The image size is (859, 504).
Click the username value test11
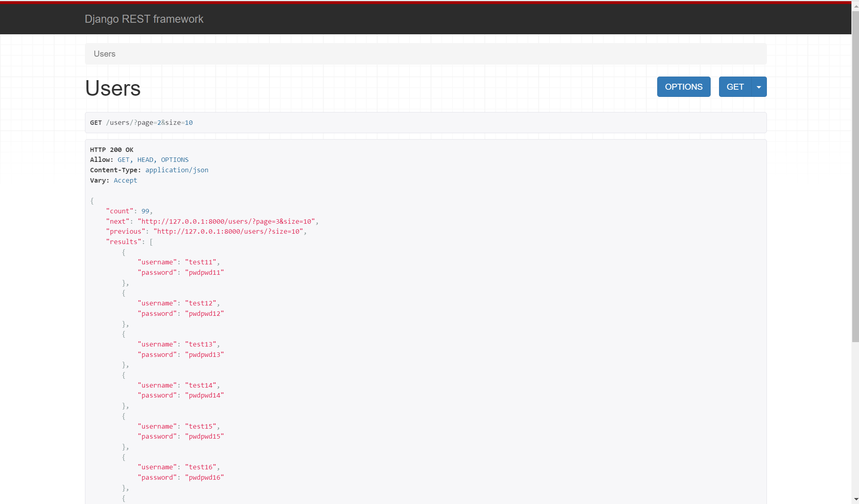click(x=201, y=262)
